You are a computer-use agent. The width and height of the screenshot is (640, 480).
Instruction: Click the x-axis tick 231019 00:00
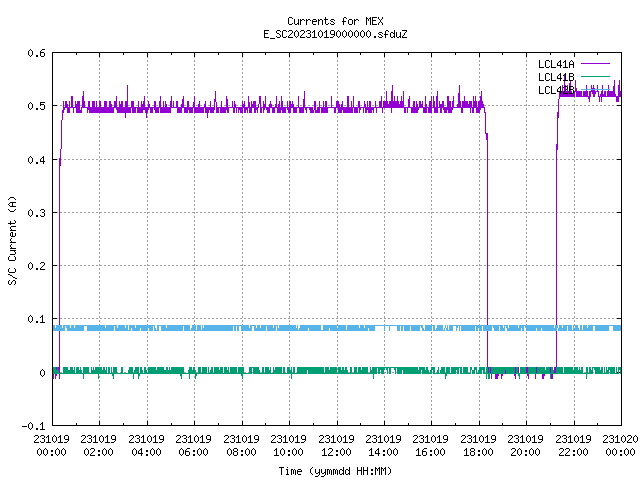click(51, 446)
